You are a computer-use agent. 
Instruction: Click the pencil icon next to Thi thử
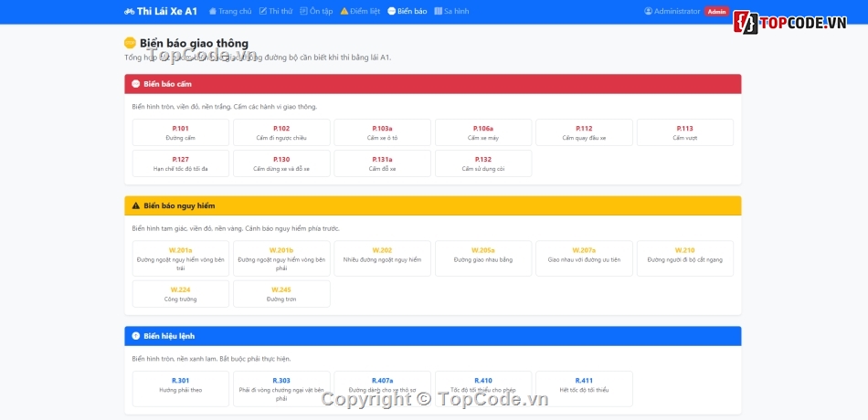pos(263,11)
